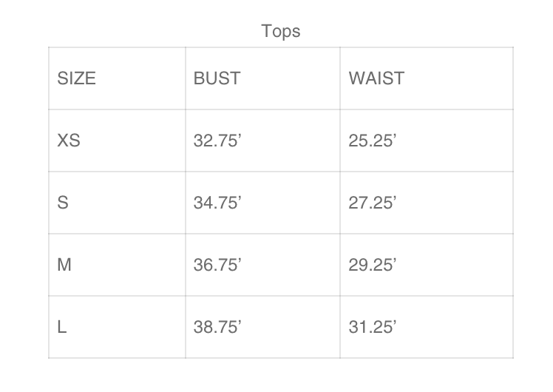
Task: Click the 29.25' waist value
Action: pyautogui.click(x=373, y=265)
